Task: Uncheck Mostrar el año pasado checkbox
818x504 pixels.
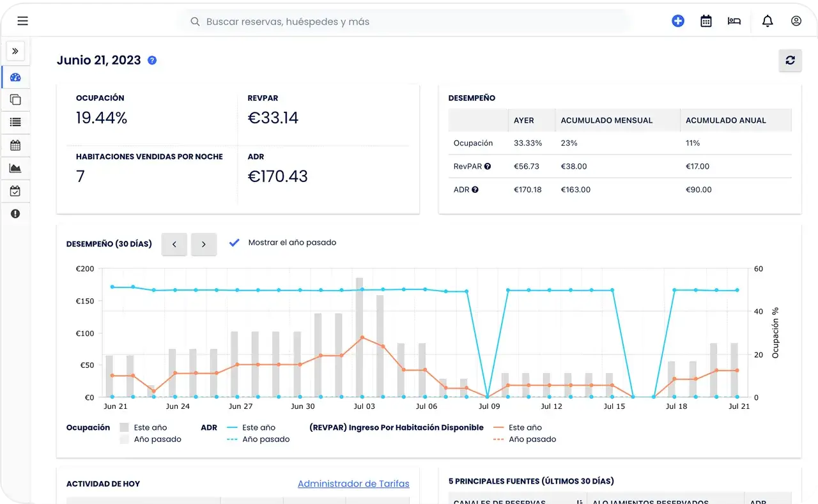Action: [x=235, y=243]
